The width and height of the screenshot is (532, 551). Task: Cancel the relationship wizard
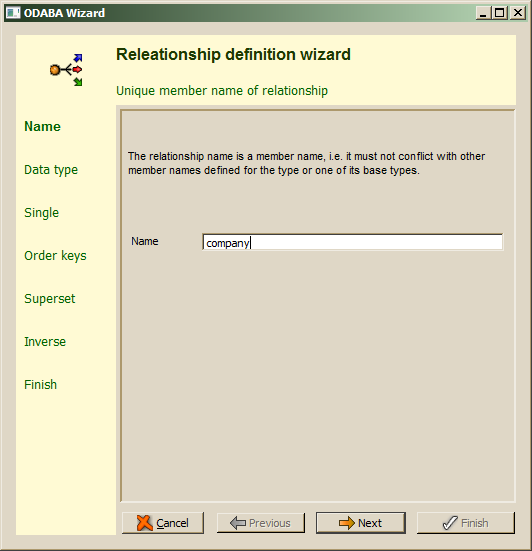tap(163, 523)
